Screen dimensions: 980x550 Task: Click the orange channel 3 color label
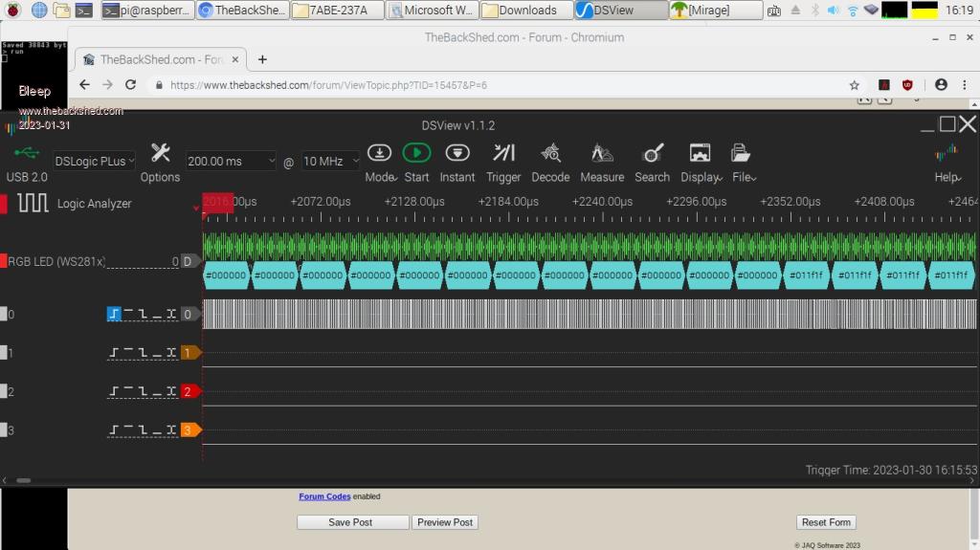pos(189,430)
